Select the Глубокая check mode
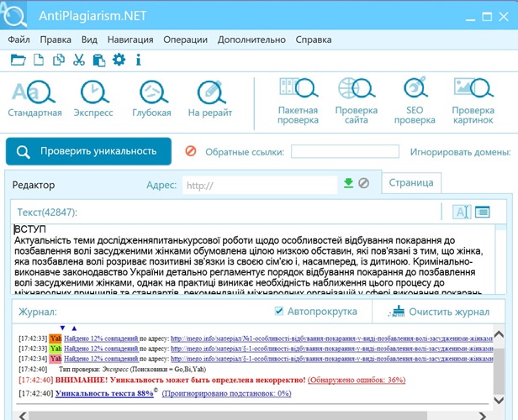 [x=151, y=98]
